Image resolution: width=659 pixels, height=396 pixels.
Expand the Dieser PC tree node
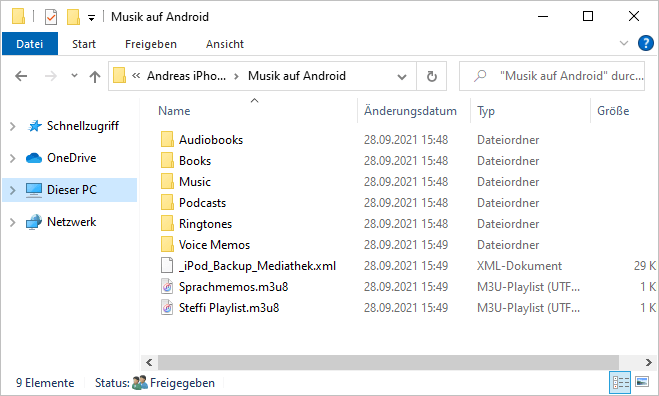pos(13,190)
